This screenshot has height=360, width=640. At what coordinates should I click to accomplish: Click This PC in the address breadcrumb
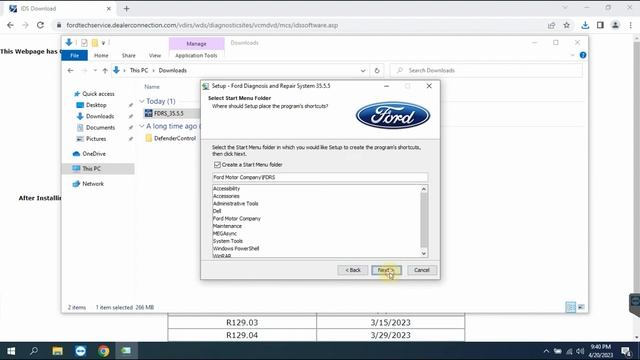[x=139, y=70]
